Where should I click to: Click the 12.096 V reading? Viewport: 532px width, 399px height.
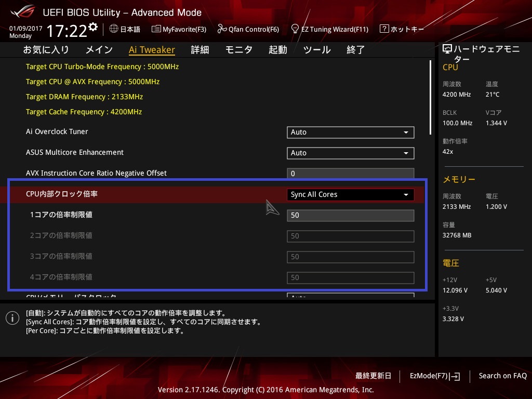(x=455, y=290)
